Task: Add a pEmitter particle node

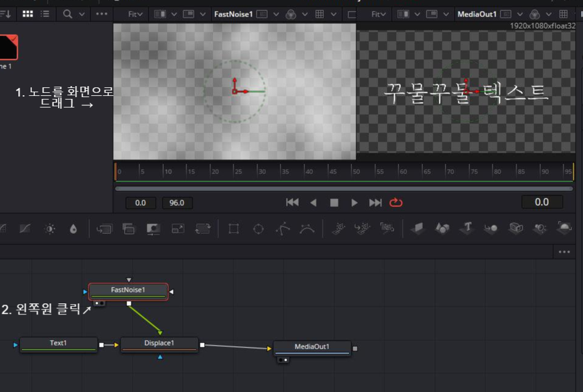Action: point(339,229)
